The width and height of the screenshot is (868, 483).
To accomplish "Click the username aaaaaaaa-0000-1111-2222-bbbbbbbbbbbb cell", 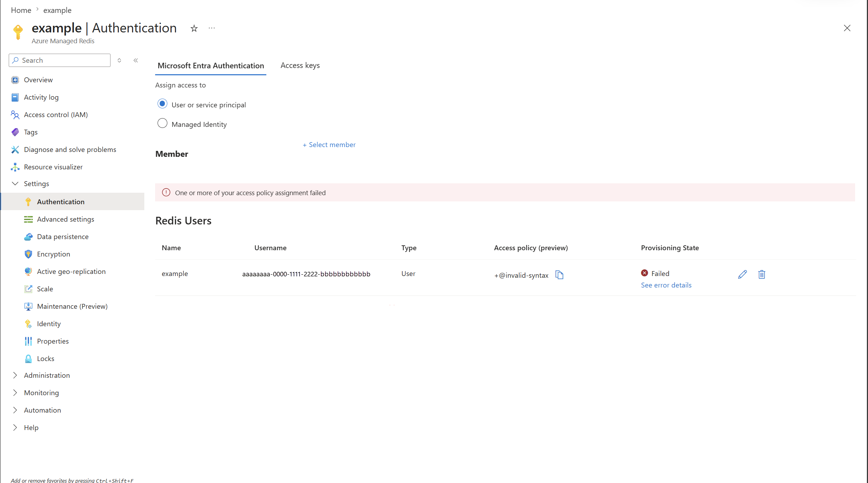I will click(306, 274).
